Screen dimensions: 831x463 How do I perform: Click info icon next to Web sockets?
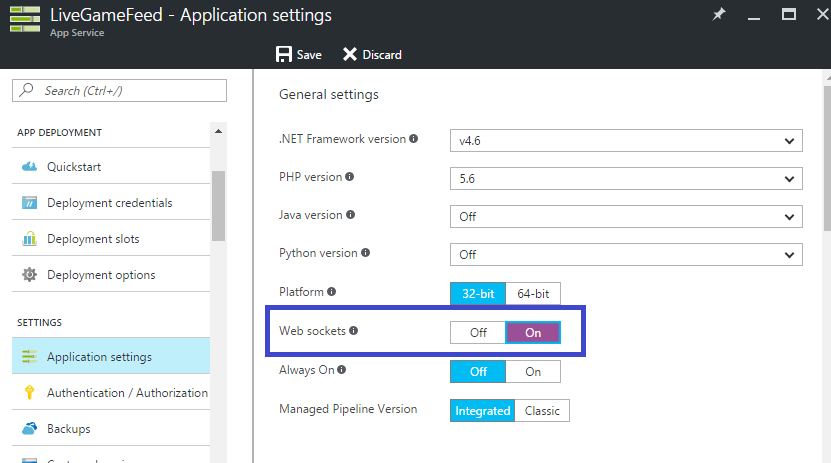click(x=354, y=331)
